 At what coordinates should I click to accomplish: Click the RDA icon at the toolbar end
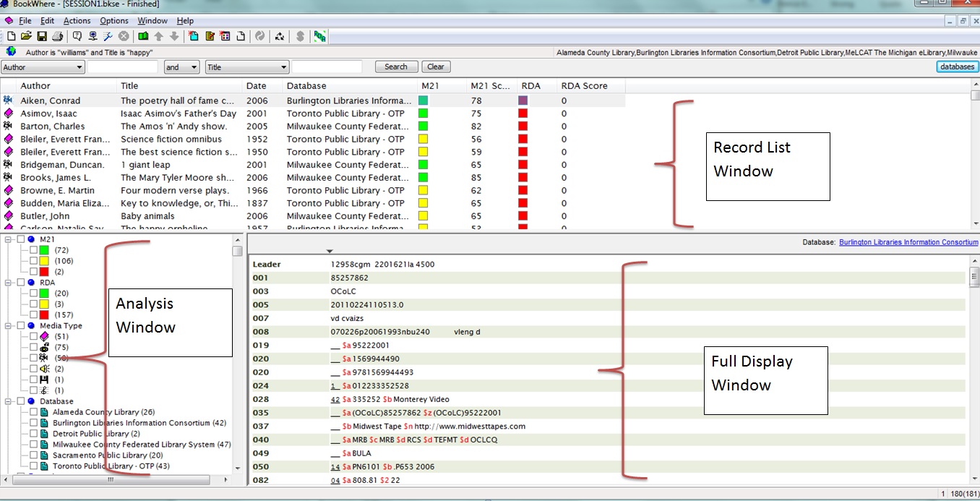pos(319,36)
